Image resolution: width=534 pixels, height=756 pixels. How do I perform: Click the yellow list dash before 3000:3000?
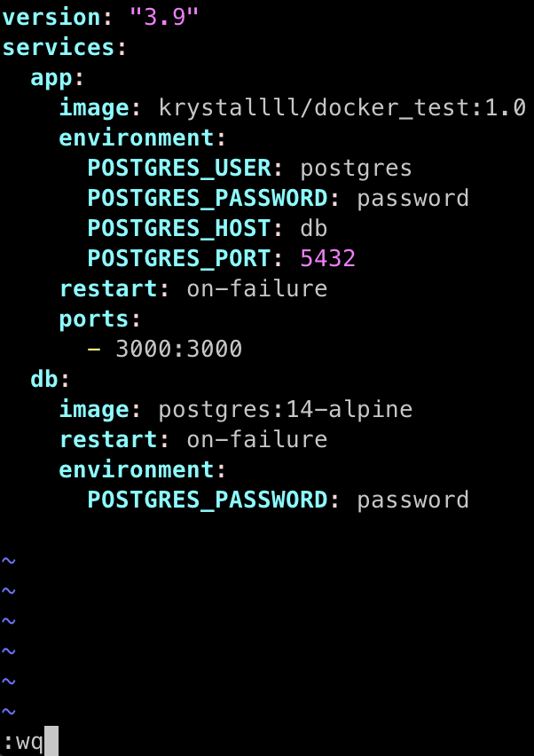coord(94,349)
